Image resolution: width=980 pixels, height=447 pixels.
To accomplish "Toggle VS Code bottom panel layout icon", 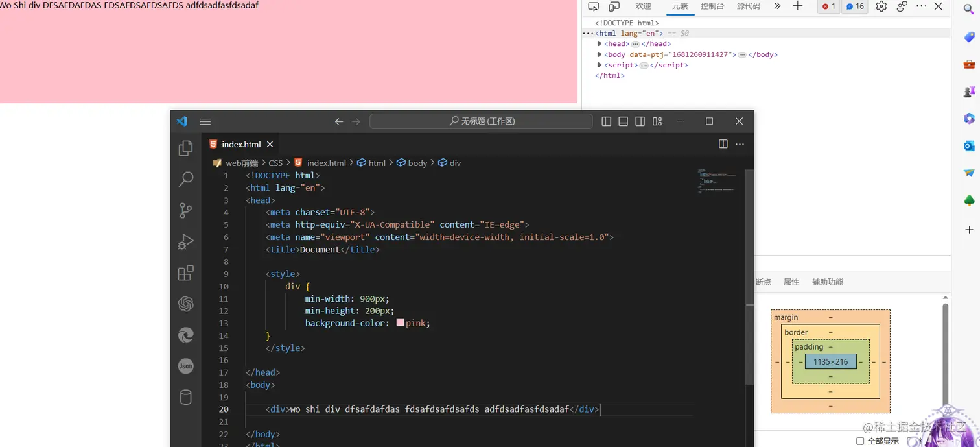I will [624, 121].
